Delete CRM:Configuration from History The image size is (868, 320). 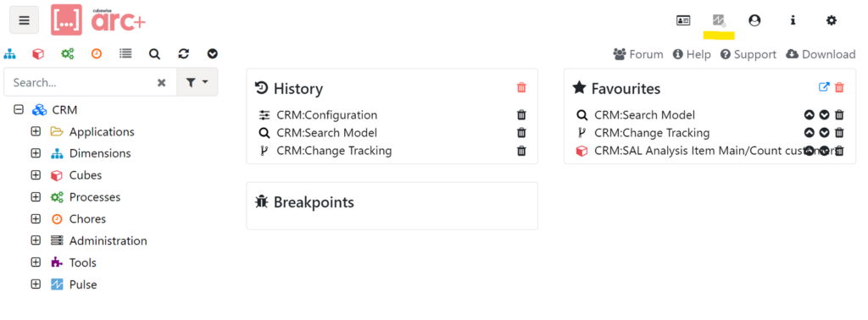[x=521, y=115]
